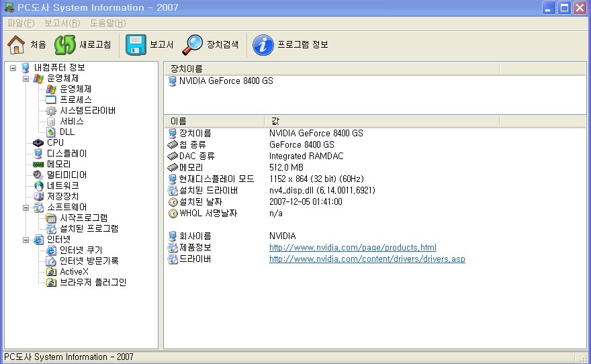Image resolution: width=591 pixels, height=364 pixels.
Task: Select the 메모리 RAM stick icon
Action: tap(38, 165)
